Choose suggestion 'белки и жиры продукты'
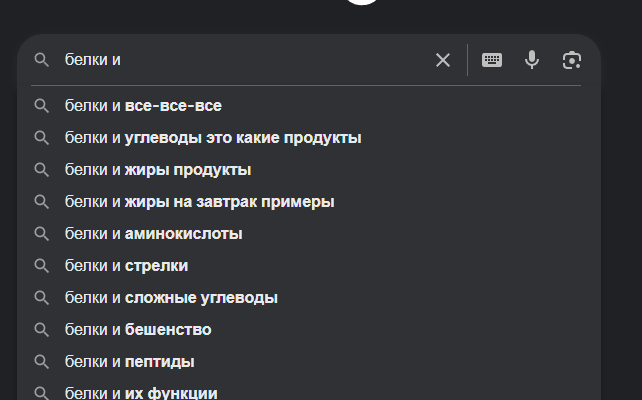This screenshot has width=642, height=400. (x=158, y=169)
